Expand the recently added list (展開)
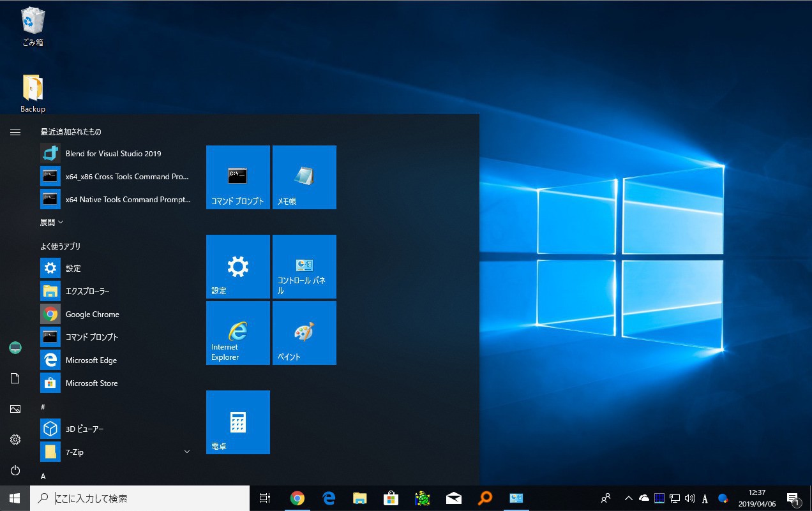Image resolution: width=812 pixels, height=511 pixels. click(52, 222)
